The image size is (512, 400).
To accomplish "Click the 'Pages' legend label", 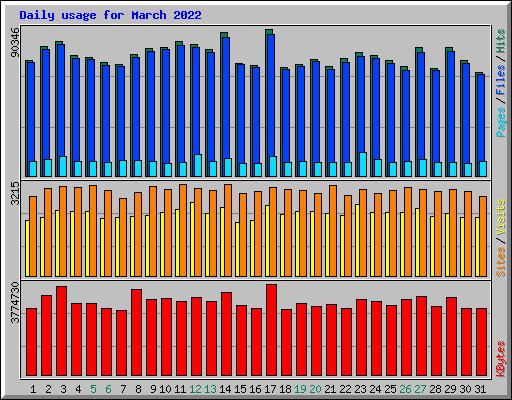I will 501,122.
